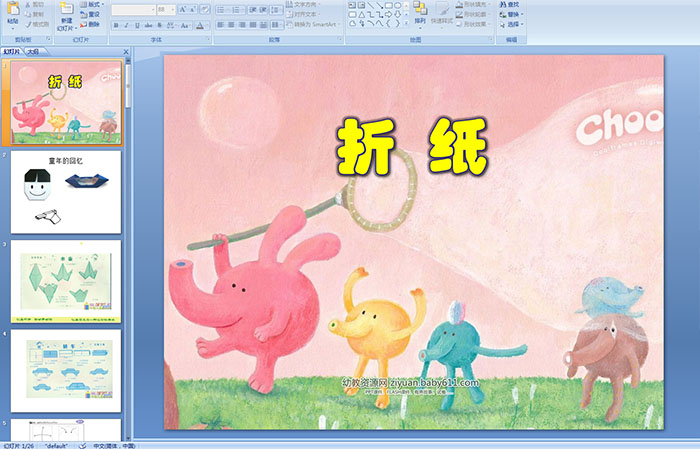Click Delete (删除) slide button
The height and width of the screenshot is (449, 700).
tap(90, 24)
